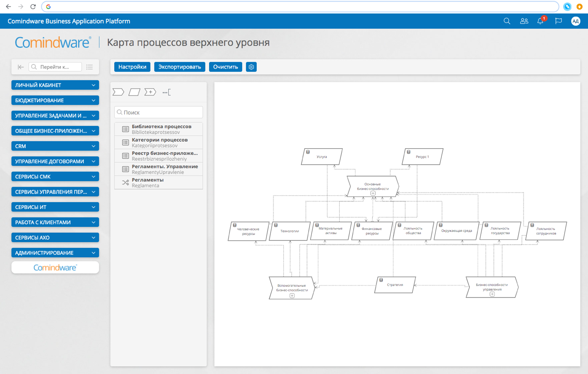Expand БЮДЖЕТИРОВАНИЕ menu section
588x374 pixels.
[55, 100]
